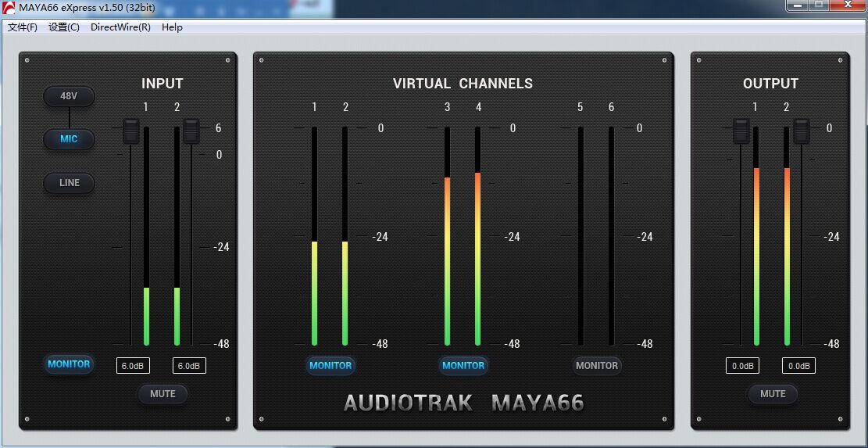The height and width of the screenshot is (448, 868).
Task: Mute the OUTPUT section
Action: point(773,394)
